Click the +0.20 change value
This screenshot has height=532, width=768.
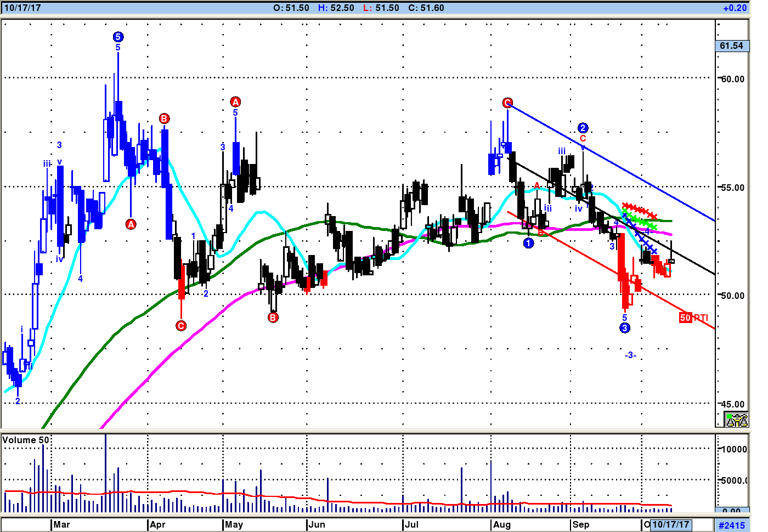[x=735, y=8]
